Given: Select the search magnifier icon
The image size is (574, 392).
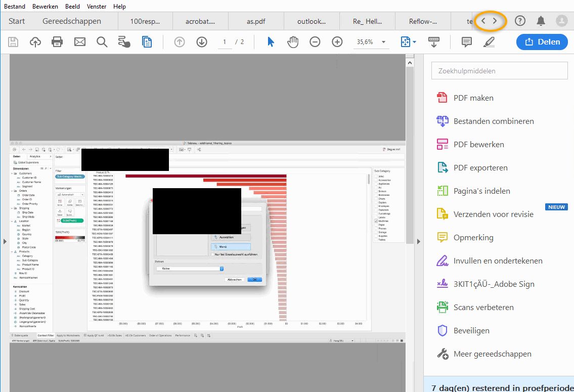Looking at the screenshot, I should coord(102,42).
